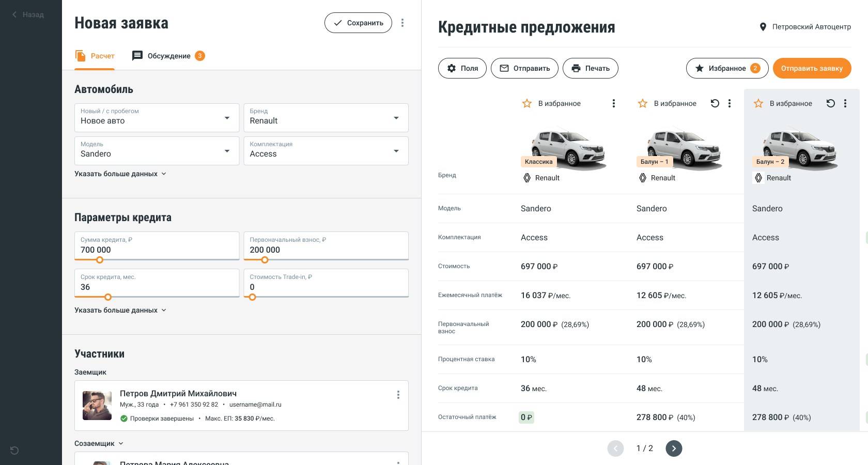Click the Избранное counter badge
This screenshot has height=465, width=868.
(755, 68)
